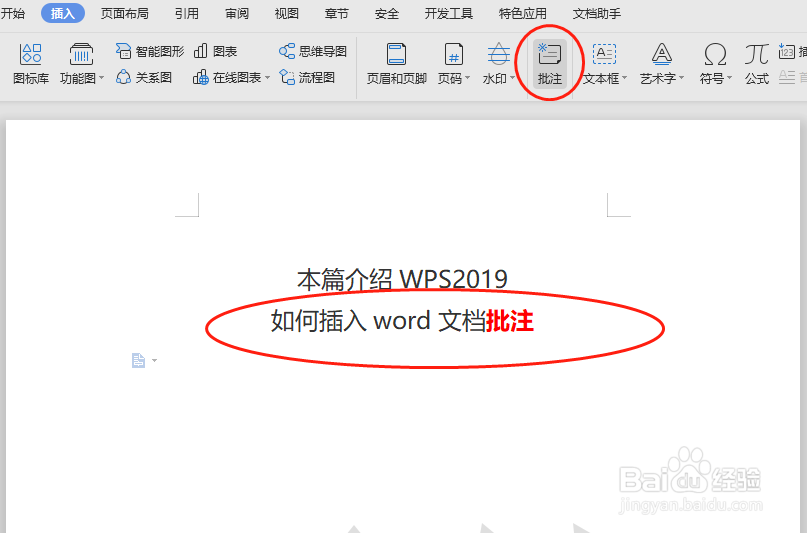
Task: Insert a 思维导图 mind map
Action: [x=313, y=51]
